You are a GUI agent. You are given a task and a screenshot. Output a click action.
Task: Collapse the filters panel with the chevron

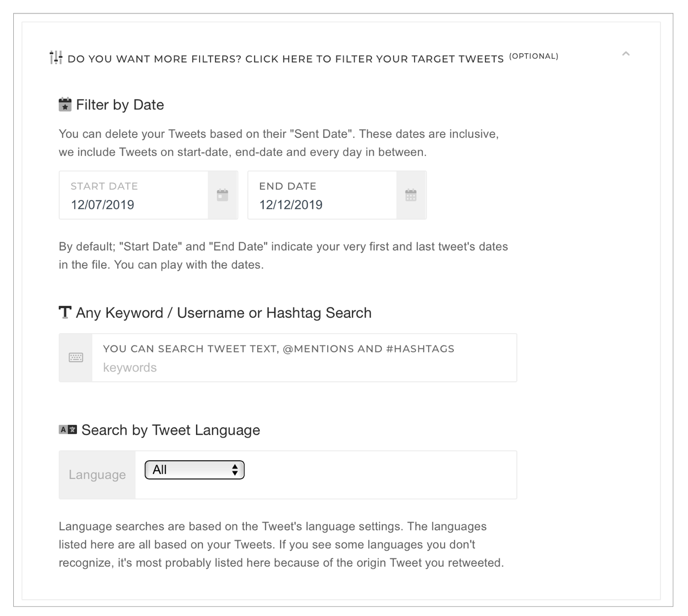[626, 54]
